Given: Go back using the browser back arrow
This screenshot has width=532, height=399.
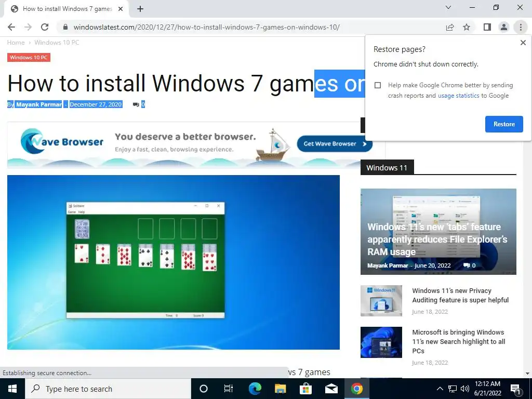Looking at the screenshot, I should tap(11, 27).
